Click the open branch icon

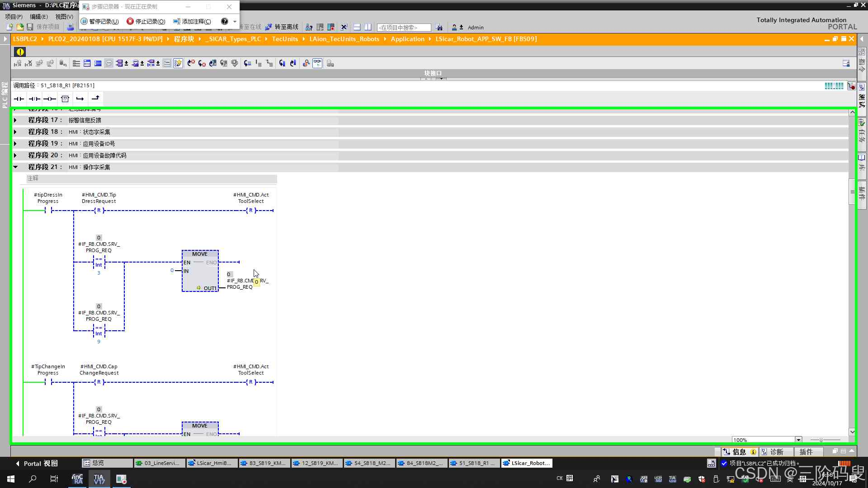tap(80, 99)
